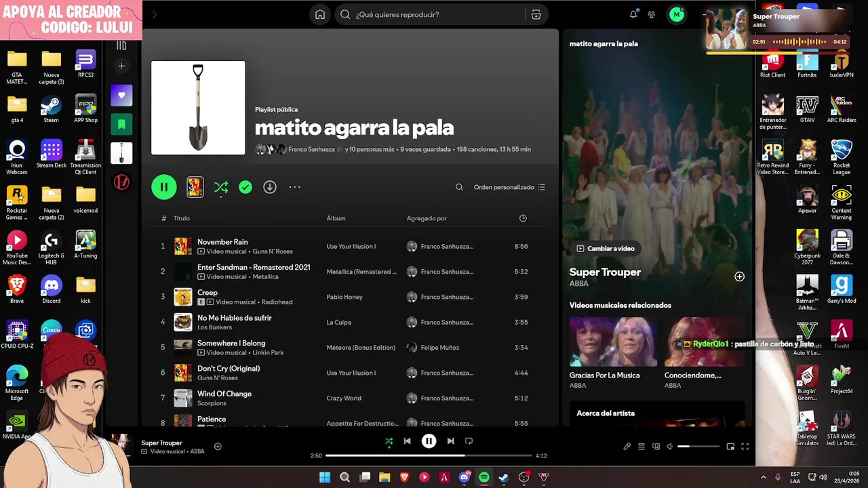The height and width of the screenshot is (488, 868).
Task: Pause playlist with the large green button
Action: tap(164, 187)
